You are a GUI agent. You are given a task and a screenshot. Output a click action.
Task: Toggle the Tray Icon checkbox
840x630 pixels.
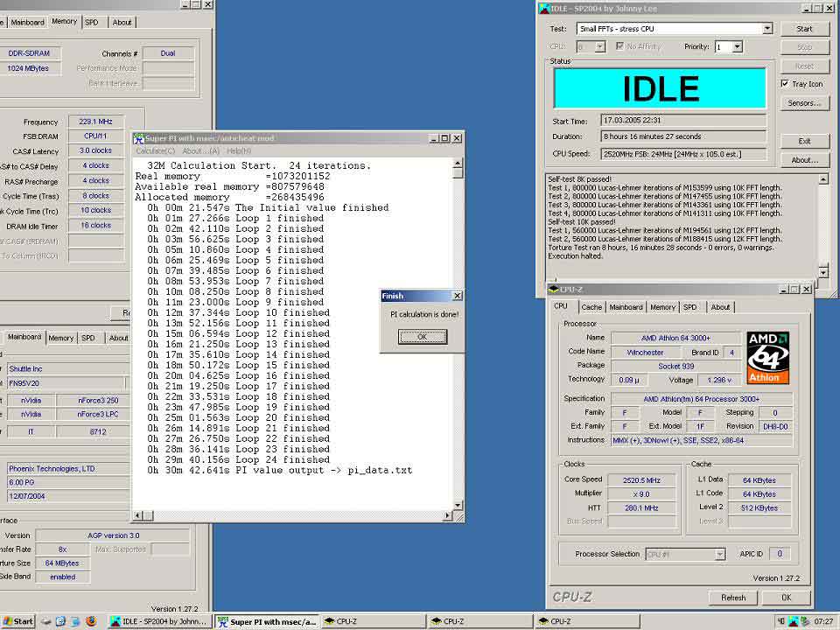(x=785, y=84)
